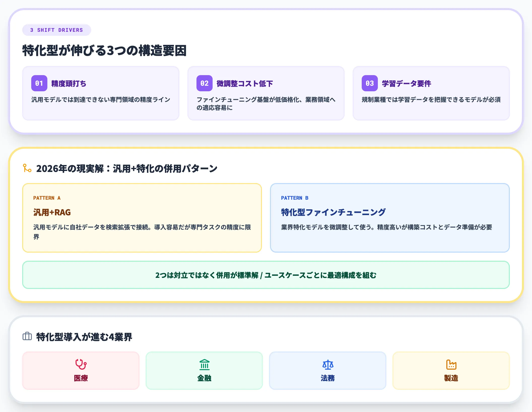Screen dimensions: 532x412
Task: Open the PATTERN B 特化型ファインチューニング card
Action: [x=390, y=218]
